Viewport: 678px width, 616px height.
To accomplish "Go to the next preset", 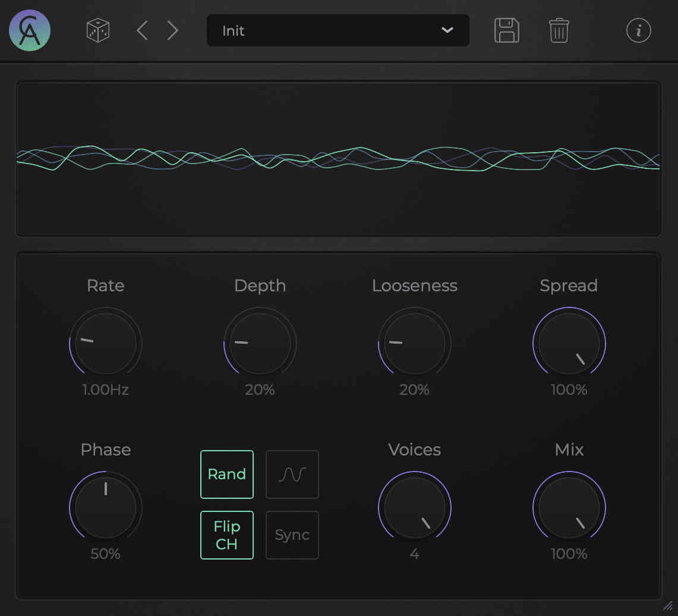I will (172, 30).
